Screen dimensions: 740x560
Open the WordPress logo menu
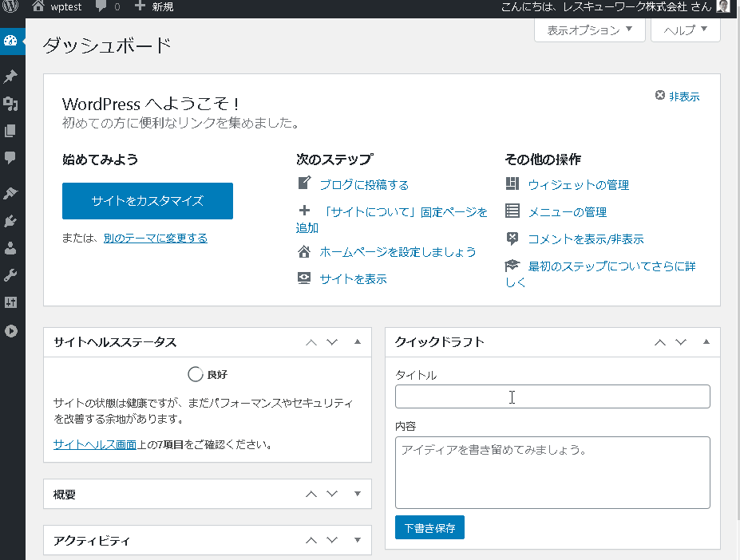(10, 6)
